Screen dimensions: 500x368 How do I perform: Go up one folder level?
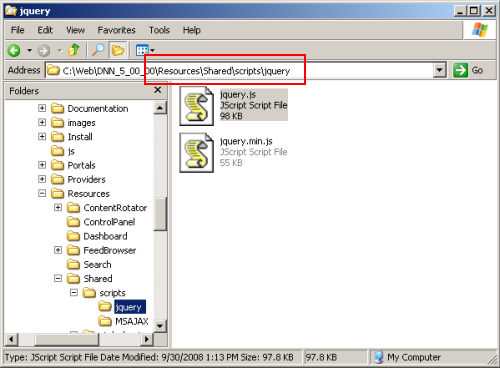click(74, 50)
